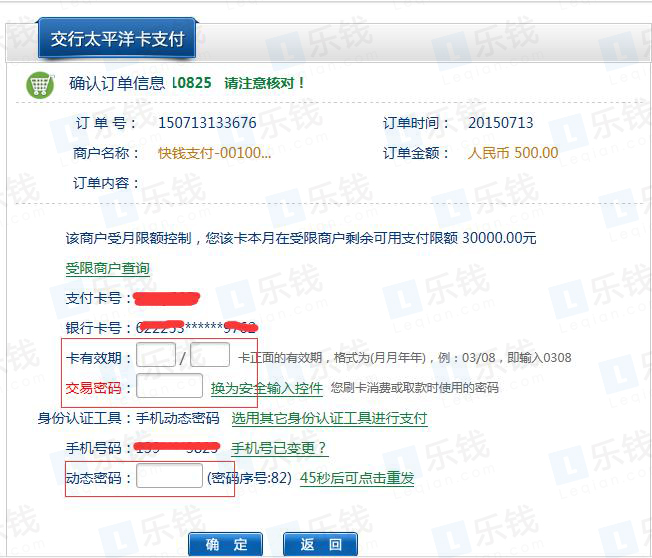Click the 交易密码 input box
652x558 pixels.
coord(169,387)
